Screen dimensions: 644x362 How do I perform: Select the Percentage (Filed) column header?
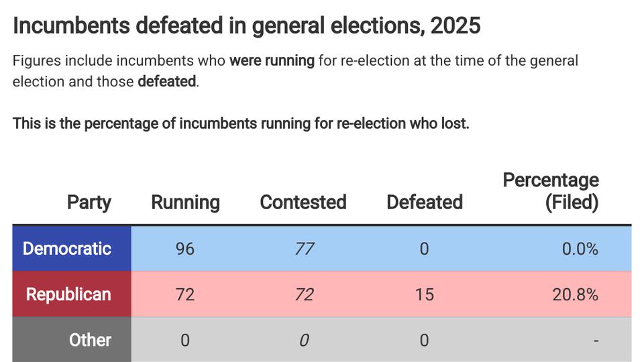point(551,191)
